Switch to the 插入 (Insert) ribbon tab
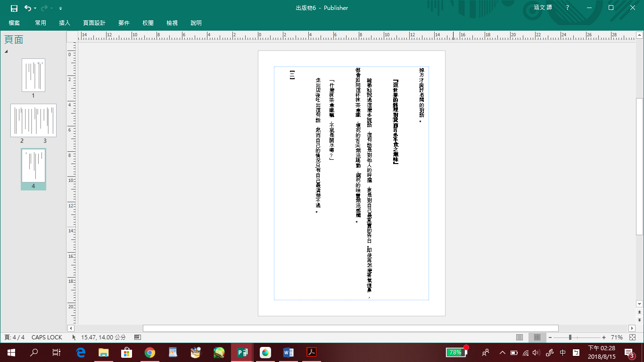The width and height of the screenshot is (644, 362). click(65, 23)
